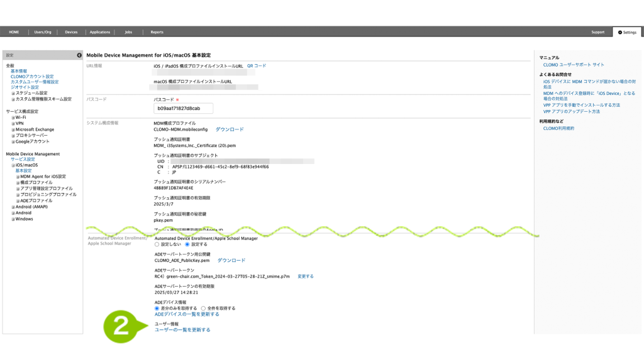Screen dimensions: 644x362
Task: Open the FAQ about MDM コマンドが届かない場合
Action: pos(589,84)
